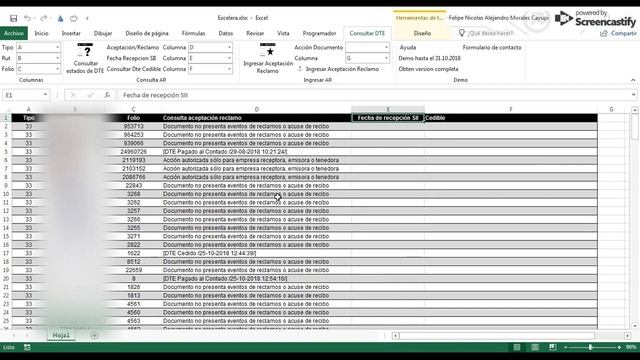Click the horizontal scrollbar track
The height and width of the screenshot is (360, 640).
[x=496, y=336]
